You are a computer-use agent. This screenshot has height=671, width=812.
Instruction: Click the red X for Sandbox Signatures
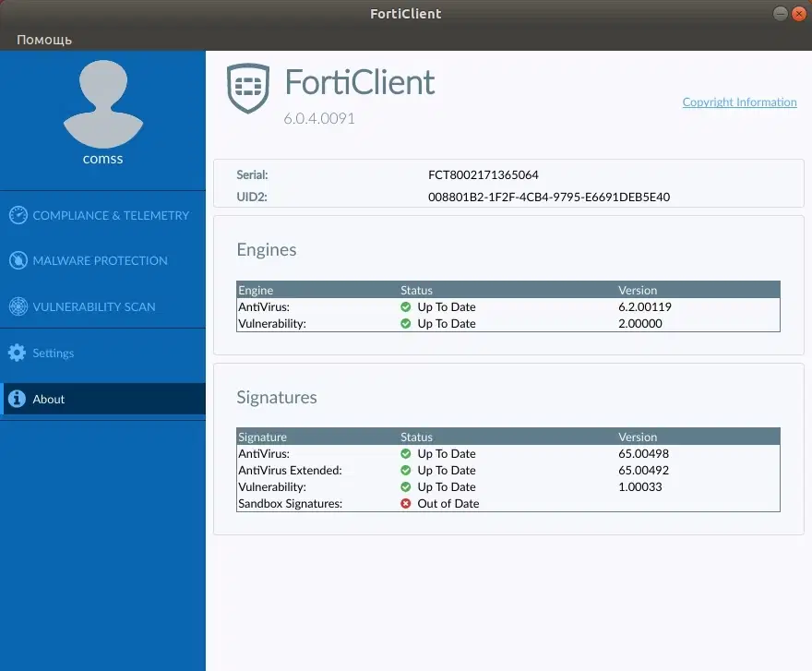point(405,503)
